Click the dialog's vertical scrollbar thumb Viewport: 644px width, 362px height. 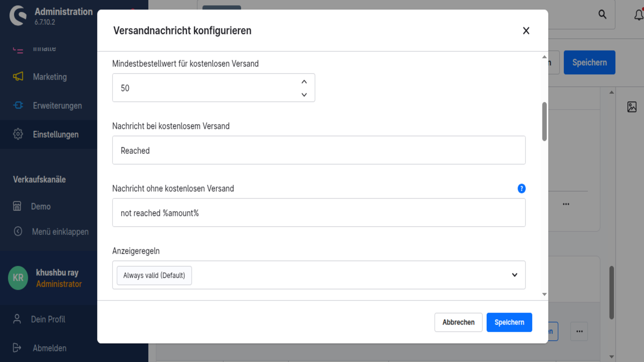(x=544, y=122)
